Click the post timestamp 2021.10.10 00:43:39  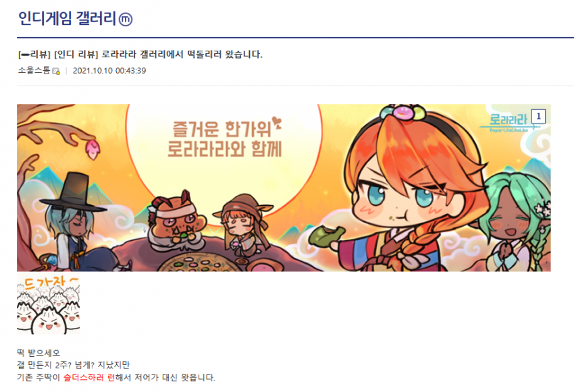[x=109, y=71]
